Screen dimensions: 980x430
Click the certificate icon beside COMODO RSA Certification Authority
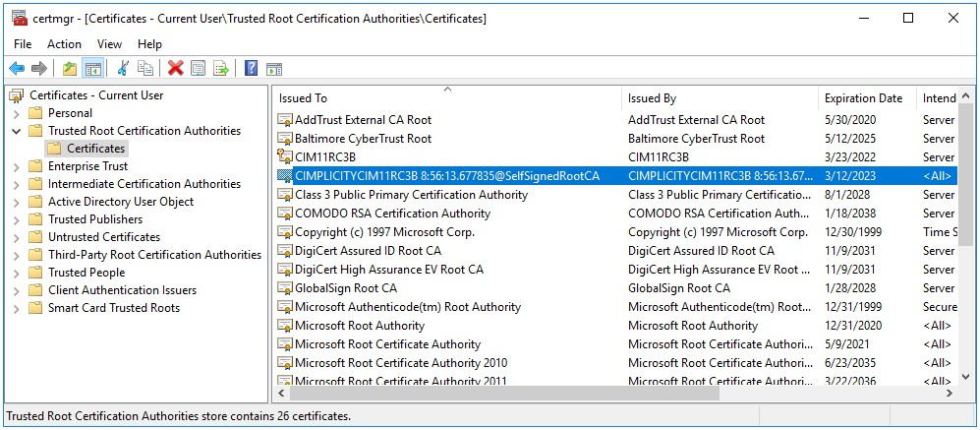285,214
